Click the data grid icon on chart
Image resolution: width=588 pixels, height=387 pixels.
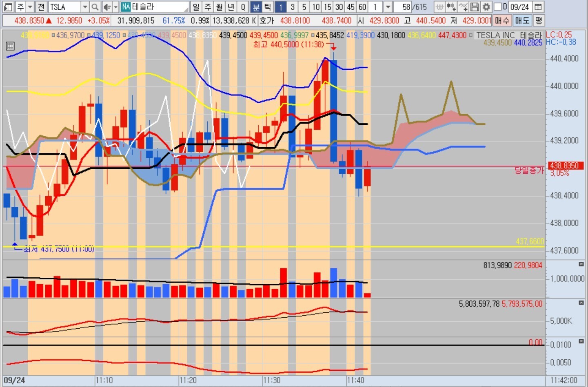click(x=10, y=46)
